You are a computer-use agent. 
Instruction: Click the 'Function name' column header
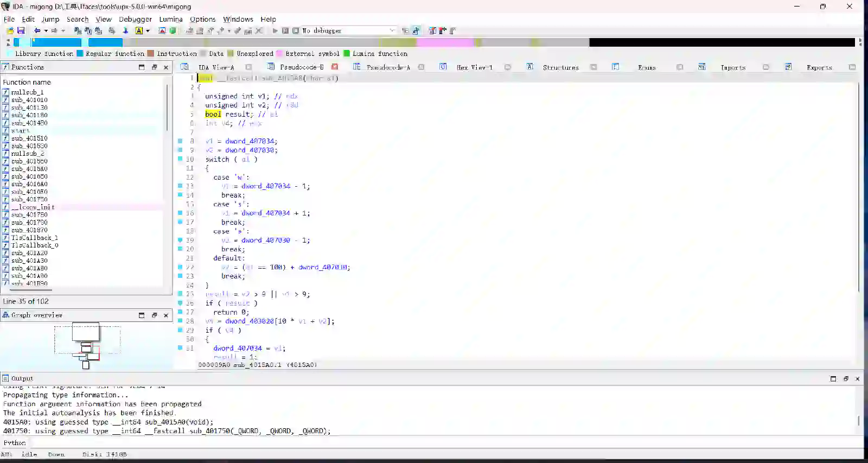27,82
